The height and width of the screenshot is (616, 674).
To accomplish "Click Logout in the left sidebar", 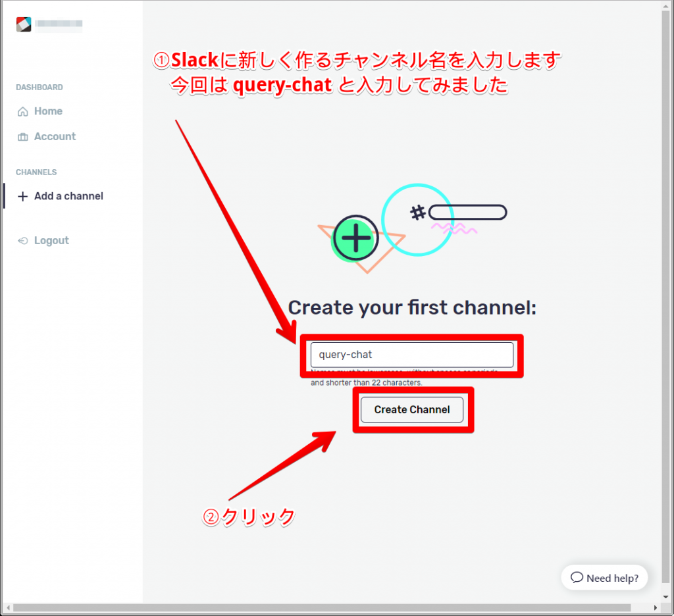I will (50, 240).
